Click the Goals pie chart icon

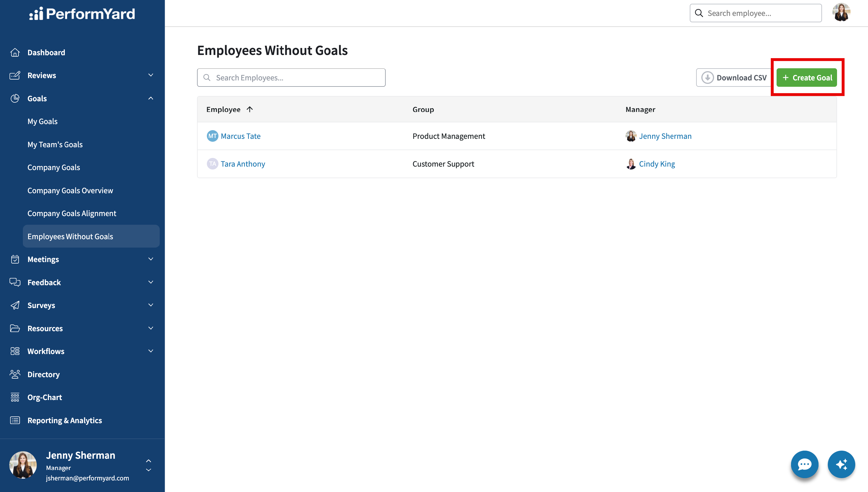(x=15, y=98)
